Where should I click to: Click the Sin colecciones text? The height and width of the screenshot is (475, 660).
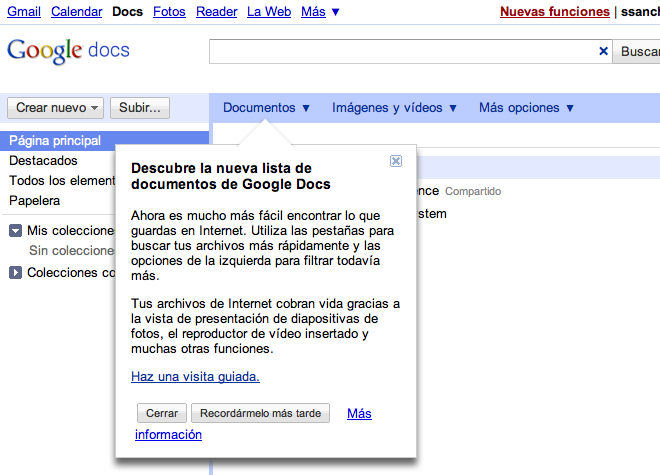72,251
